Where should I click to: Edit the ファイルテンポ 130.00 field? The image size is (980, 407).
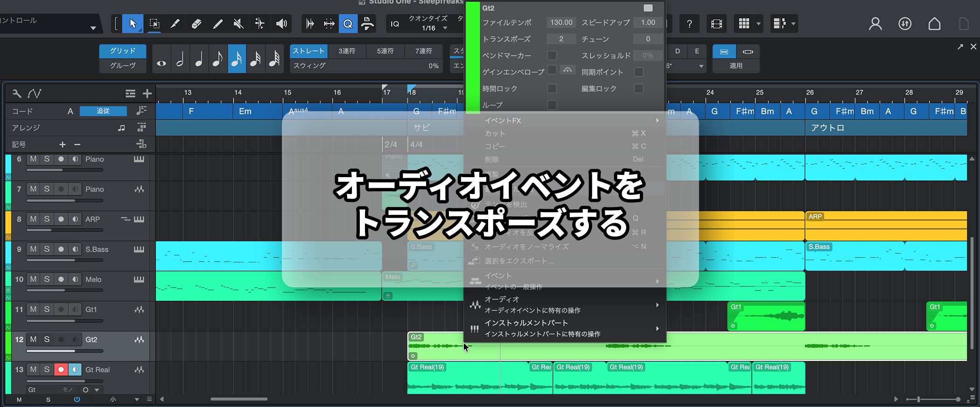point(561,22)
